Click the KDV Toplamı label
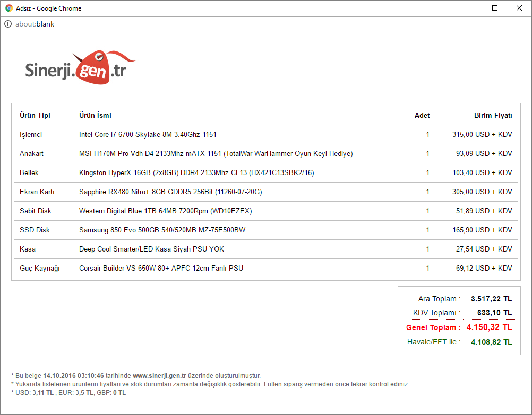This screenshot has height=415, width=532. [436, 313]
